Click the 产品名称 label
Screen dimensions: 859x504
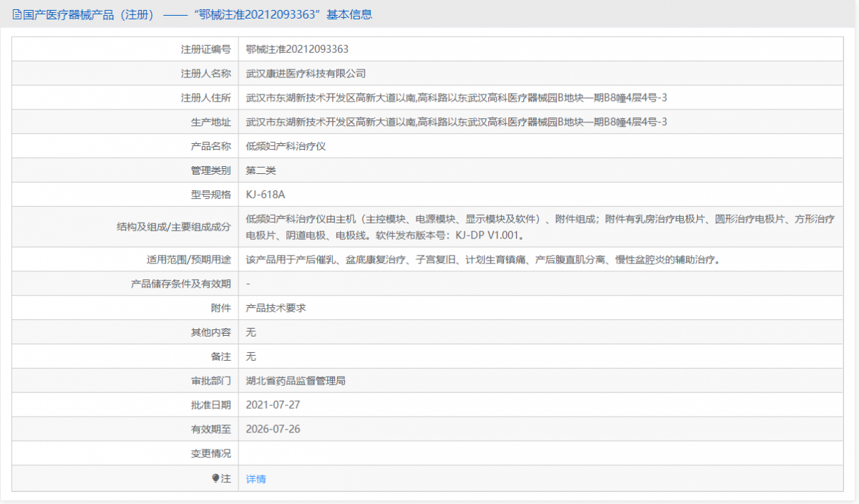click(211, 146)
